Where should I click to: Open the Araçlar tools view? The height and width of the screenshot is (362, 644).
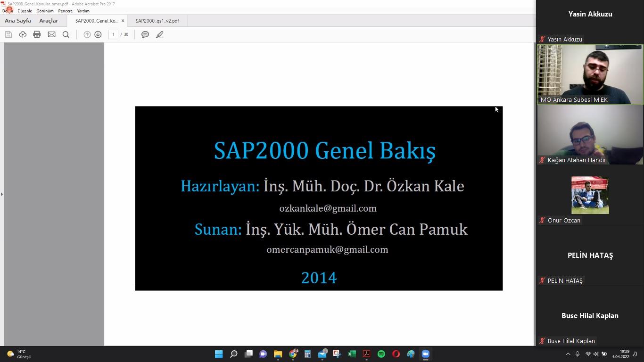[49, 21]
